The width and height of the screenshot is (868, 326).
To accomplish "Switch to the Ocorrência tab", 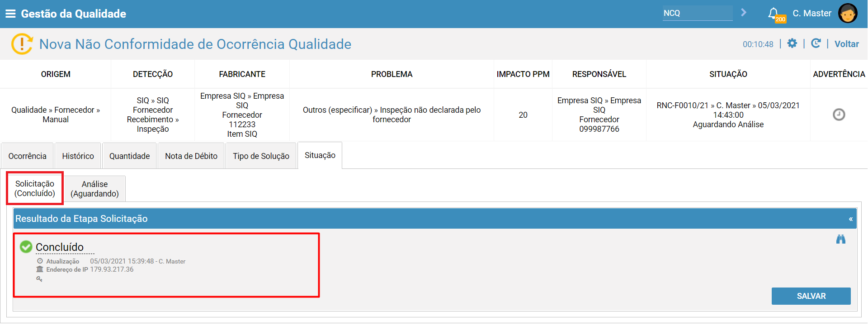I will 27,156.
